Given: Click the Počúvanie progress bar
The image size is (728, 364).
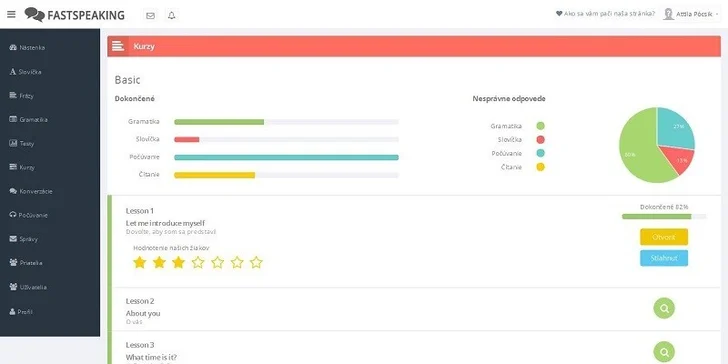Looking at the screenshot, I should point(286,157).
